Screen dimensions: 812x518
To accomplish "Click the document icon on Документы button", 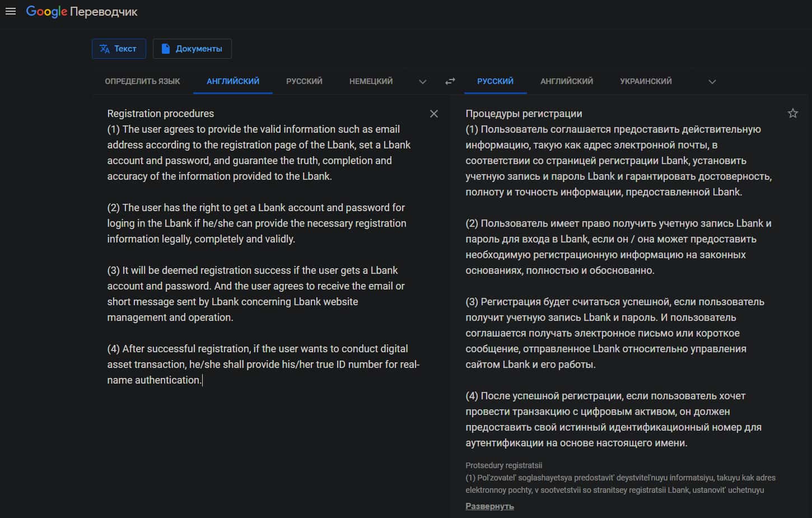I will tap(166, 49).
